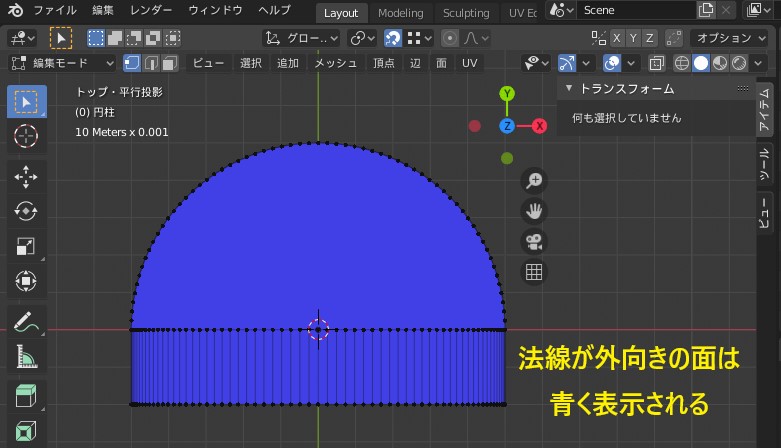The image size is (781, 448).
Task: Set selection mode to subtract
Action: (134, 38)
